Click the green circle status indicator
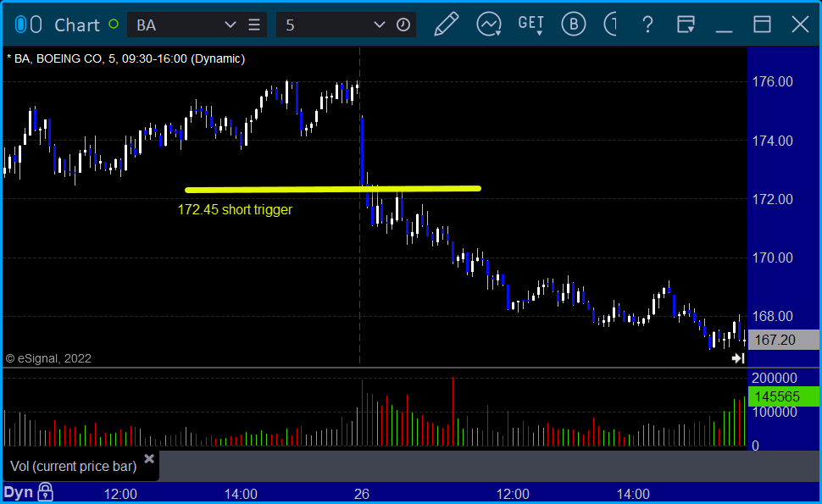Viewport: 822px width, 504px height. click(x=114, y=24)
